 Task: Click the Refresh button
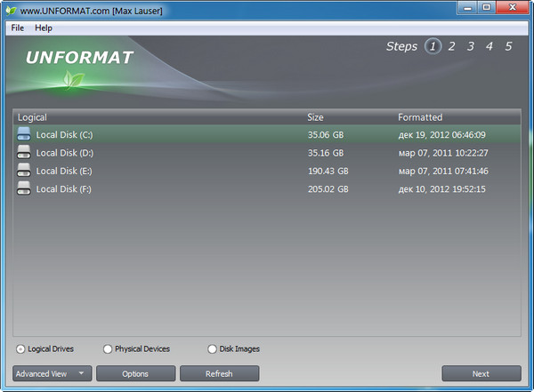pos(219,373)
